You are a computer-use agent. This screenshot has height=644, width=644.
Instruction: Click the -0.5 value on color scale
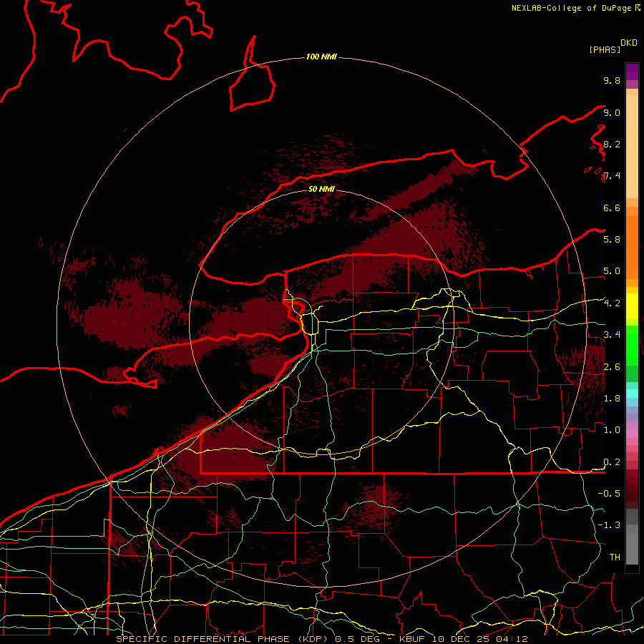(609, 494)
